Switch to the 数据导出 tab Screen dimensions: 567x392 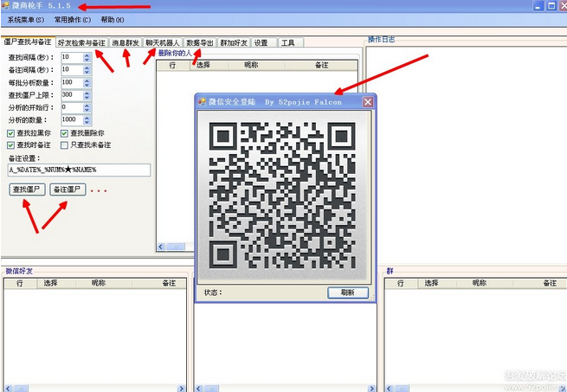click(x=200, y=42)
